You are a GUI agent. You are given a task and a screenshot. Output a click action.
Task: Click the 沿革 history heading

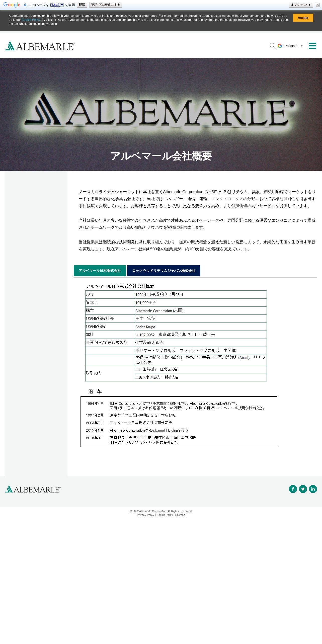95,391
